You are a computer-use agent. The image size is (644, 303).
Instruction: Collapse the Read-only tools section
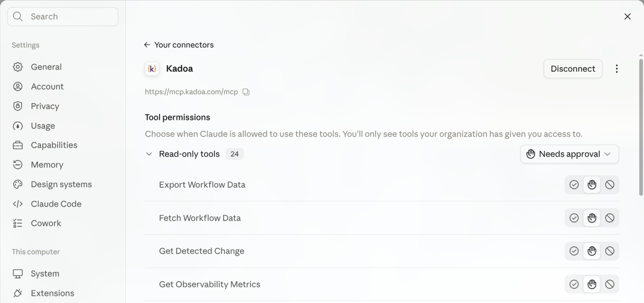[149, 154]
